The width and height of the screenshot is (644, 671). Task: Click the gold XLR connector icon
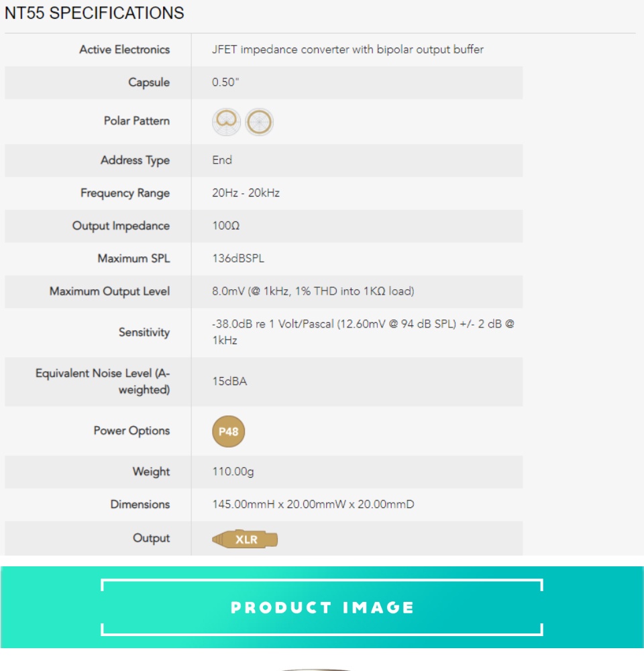(245, 539)
